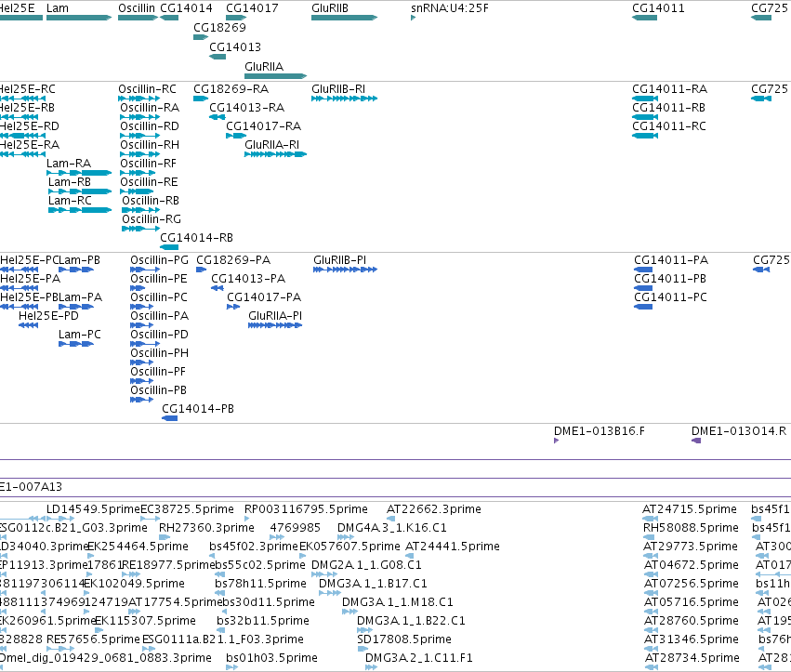The height and width of the screenshot is (672, 791).
Task: Click the CG18269-PA protein label
Action: [x=233, y=260]
